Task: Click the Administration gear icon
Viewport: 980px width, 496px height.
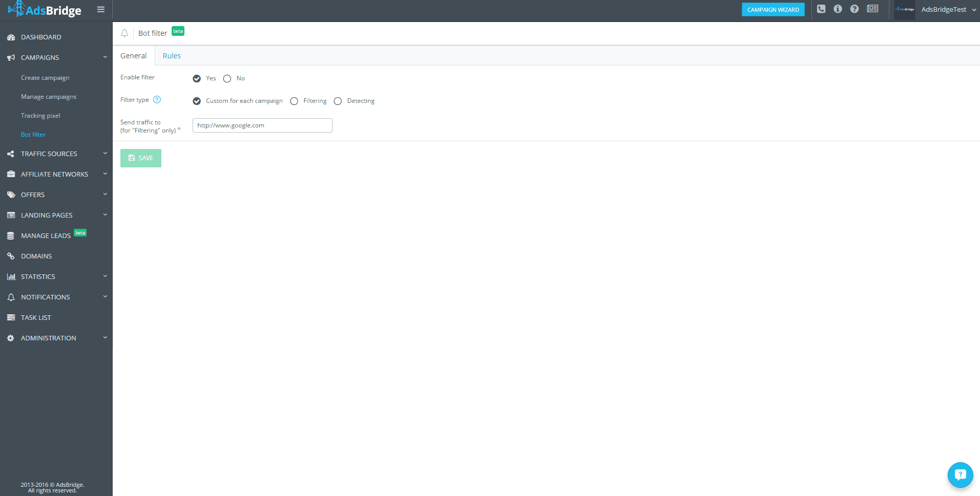Action: (11, 338)
